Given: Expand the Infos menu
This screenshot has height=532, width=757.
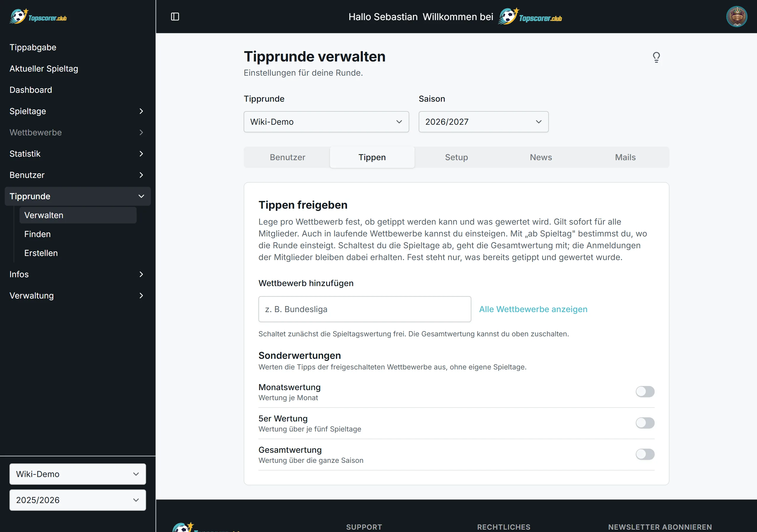Looking at the screenshot, I should point(77,274).
